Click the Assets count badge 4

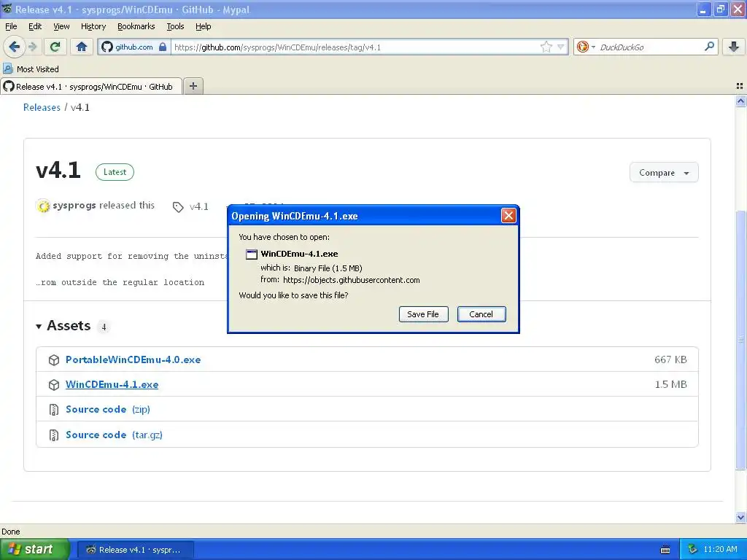(104, 327)
